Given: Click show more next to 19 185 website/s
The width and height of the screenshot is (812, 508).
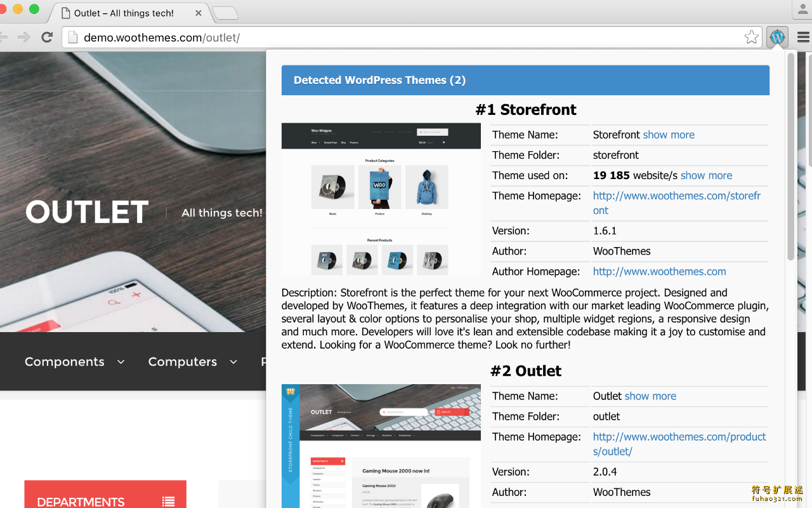Looking at the screenshot, I should (x=706, y=175).
